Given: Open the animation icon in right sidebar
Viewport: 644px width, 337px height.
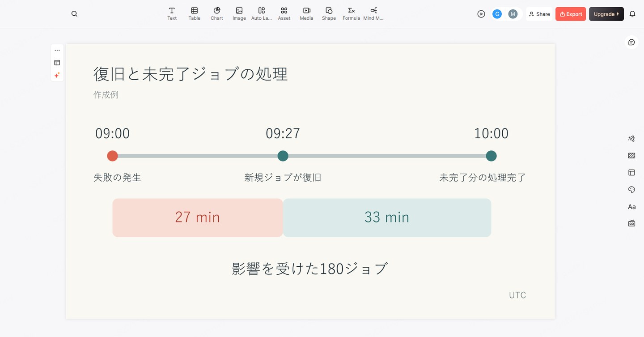Looking at the screenshot, I should (x=631, y=139).
